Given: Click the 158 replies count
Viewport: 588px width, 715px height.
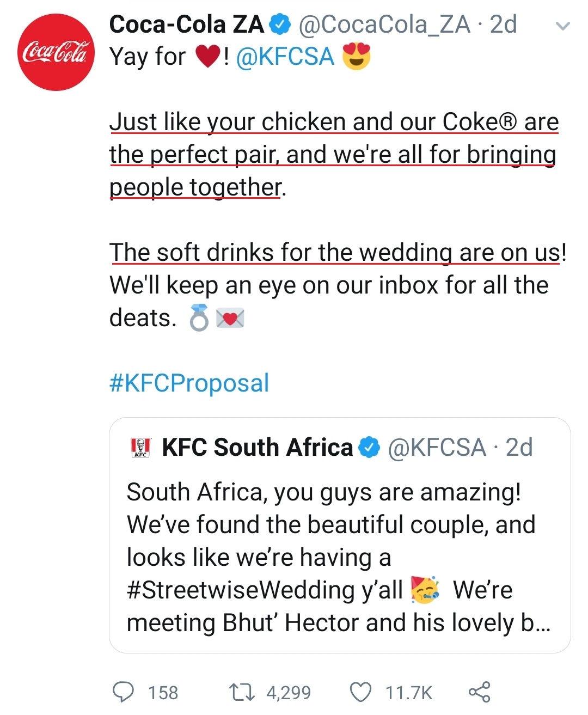Looking at the screenshot, I should [x=163, y=693].
